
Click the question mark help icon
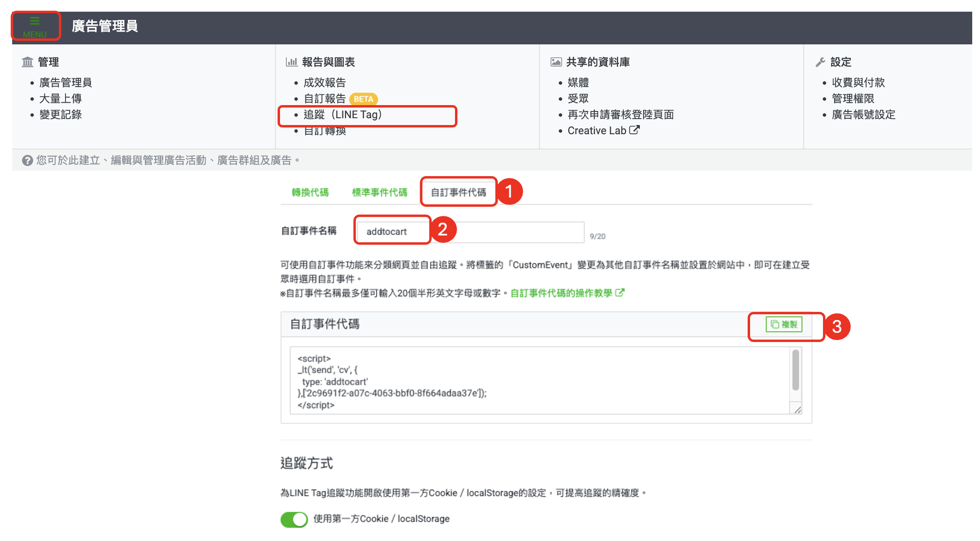tap(28, 161)
